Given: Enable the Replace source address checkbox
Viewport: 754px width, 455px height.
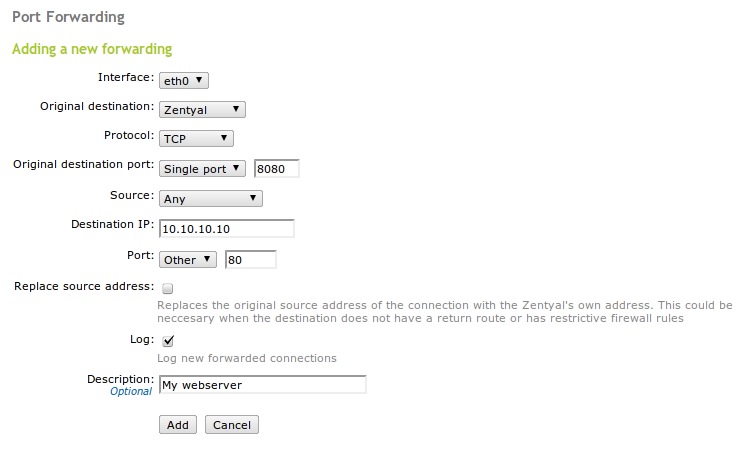Looking at the screenshot, I should [x=168, y=289].
